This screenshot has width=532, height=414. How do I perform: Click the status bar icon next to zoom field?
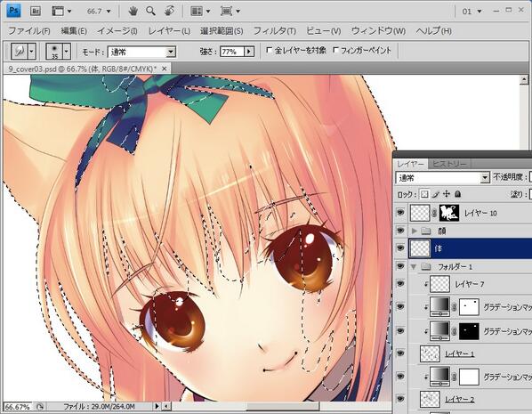pyautogui.click(x=40, y=407)
